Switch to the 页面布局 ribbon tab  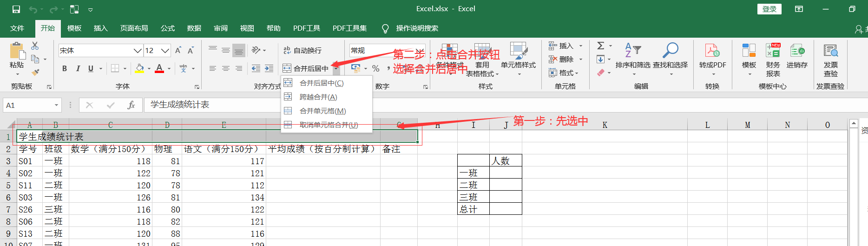click(x=134, y=28)
